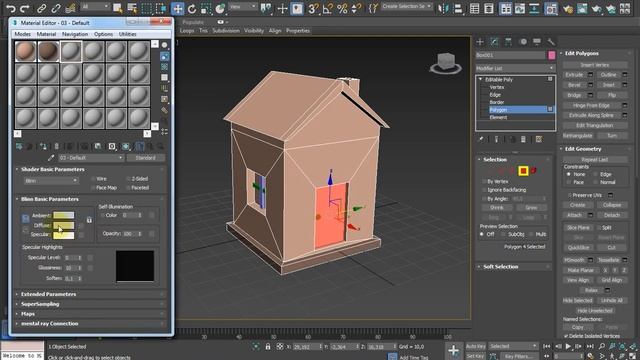Screen dimensions: 640x360
Task: Click the Auto Key button
Action: click(x=476, y=346)
